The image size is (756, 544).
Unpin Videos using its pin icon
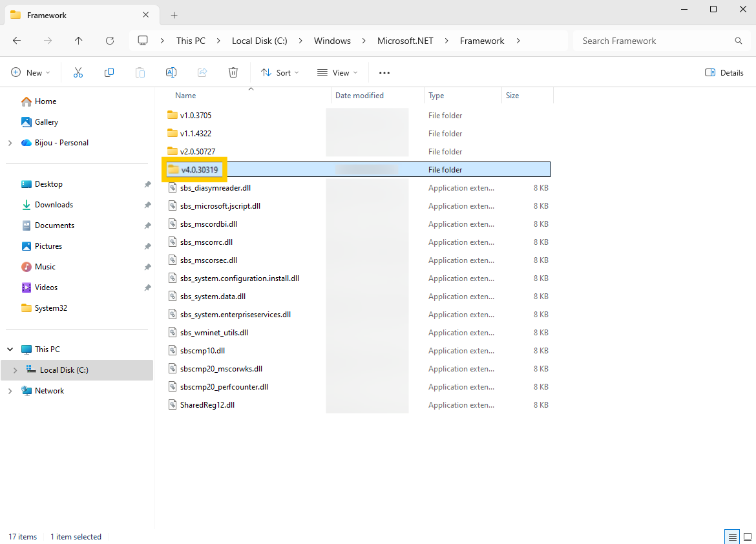point(147,288)
